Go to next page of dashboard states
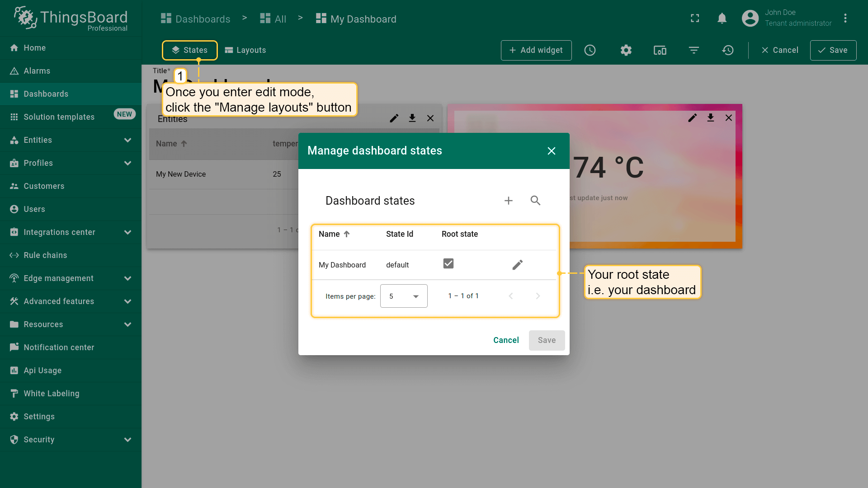Viewport: 868px width, 488px height. pos(538,296)
